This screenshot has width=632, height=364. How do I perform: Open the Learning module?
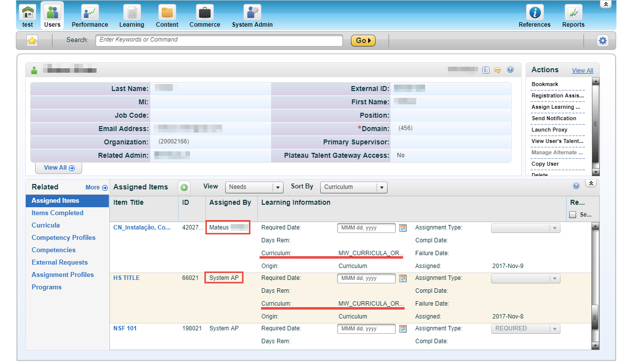132,15
